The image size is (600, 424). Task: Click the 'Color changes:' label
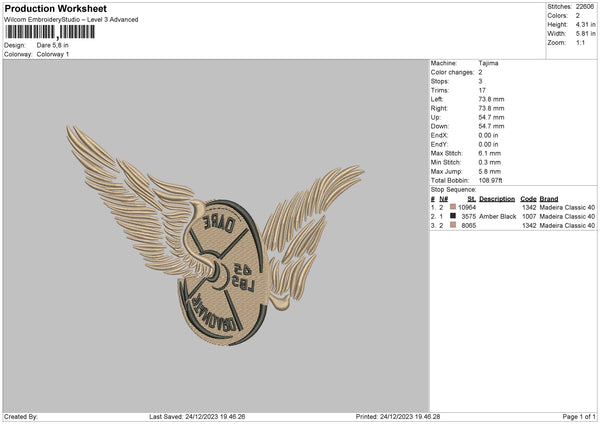coord(452,72)
